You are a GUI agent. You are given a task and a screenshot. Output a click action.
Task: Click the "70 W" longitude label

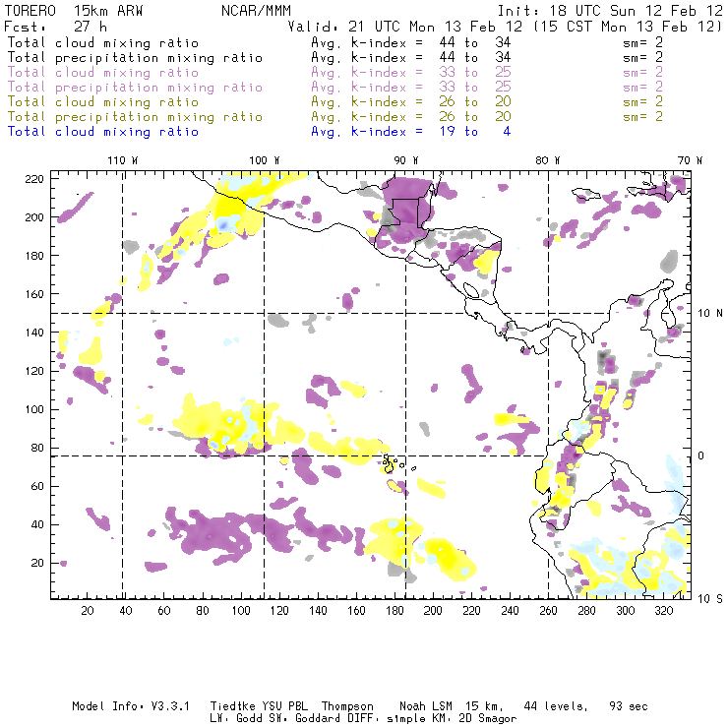click(x=690, y=160)
